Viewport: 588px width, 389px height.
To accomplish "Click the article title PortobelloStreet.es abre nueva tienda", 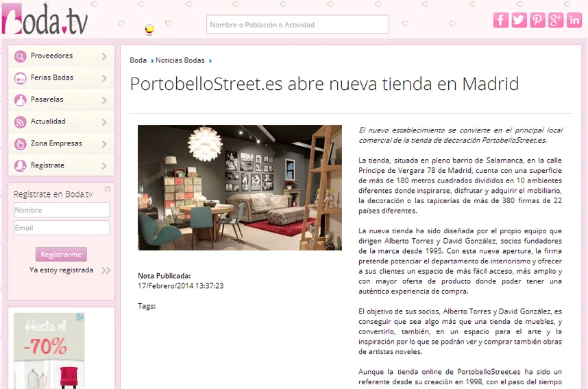I will pos(324,84).
